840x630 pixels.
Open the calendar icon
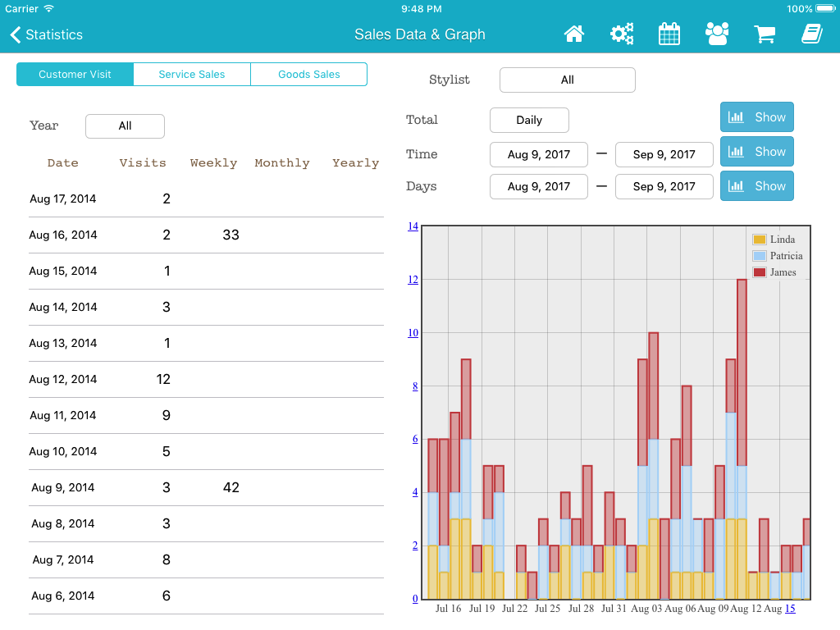pos(669,34)
